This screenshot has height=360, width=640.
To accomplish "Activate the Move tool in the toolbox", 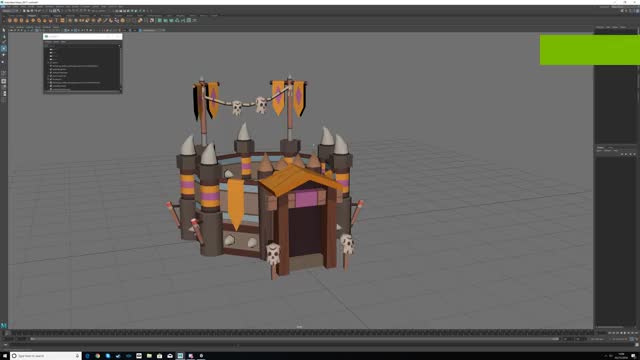I will (x=4, y=48).
